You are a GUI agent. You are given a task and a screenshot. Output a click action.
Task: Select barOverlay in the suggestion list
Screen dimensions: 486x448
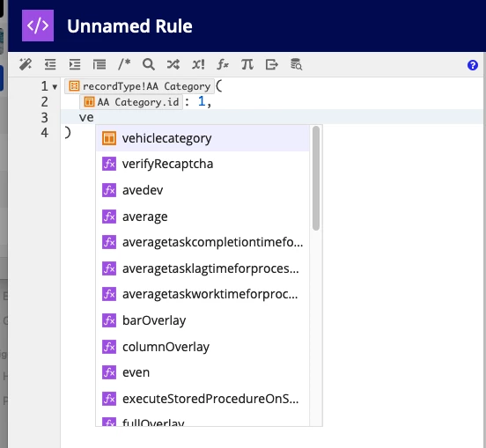pyautogui.click(x=202, y=320)
